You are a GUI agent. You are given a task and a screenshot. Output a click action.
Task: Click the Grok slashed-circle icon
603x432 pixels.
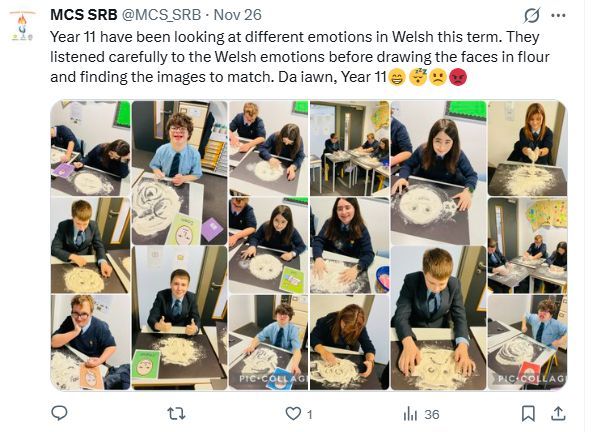point(530,17)
